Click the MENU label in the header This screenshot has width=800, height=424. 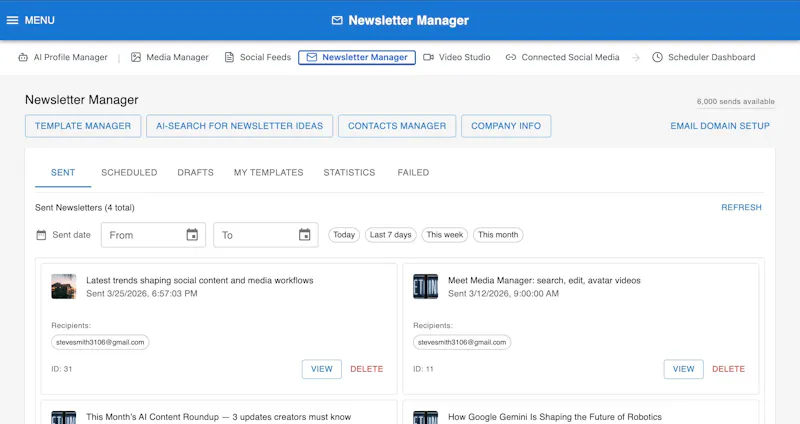pyautogui.click(x=40, y=20)
